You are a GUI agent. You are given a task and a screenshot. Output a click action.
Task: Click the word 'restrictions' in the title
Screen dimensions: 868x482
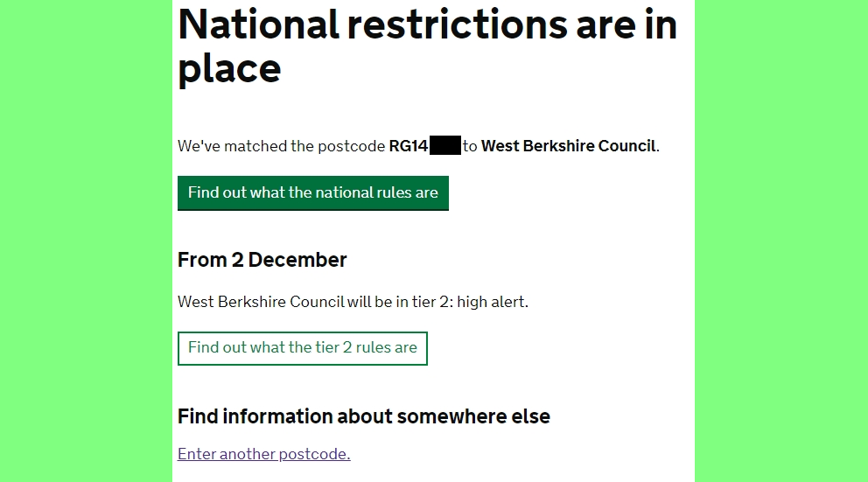click(x=458, y=24)
